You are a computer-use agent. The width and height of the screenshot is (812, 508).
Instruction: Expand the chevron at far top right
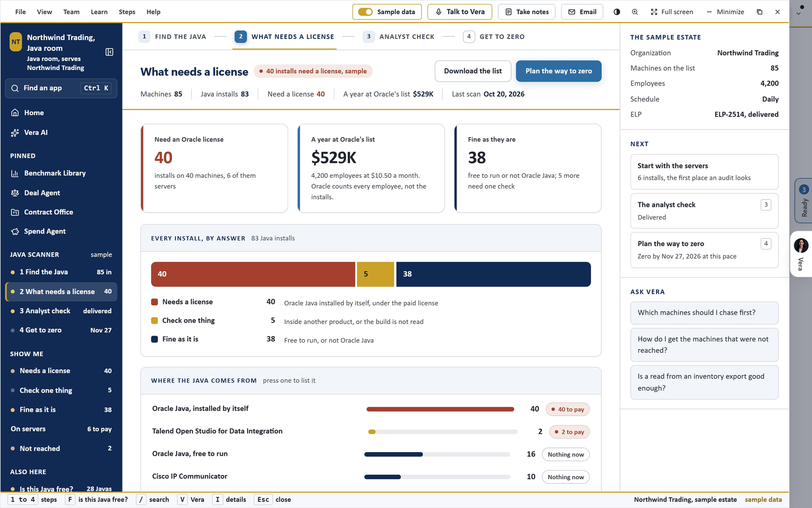point(798,14)
